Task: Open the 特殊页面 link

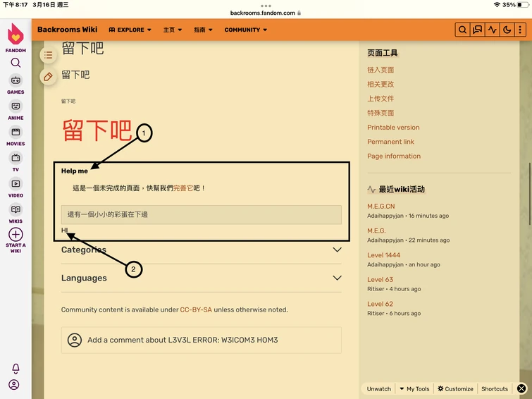Action: coord(381,113)
